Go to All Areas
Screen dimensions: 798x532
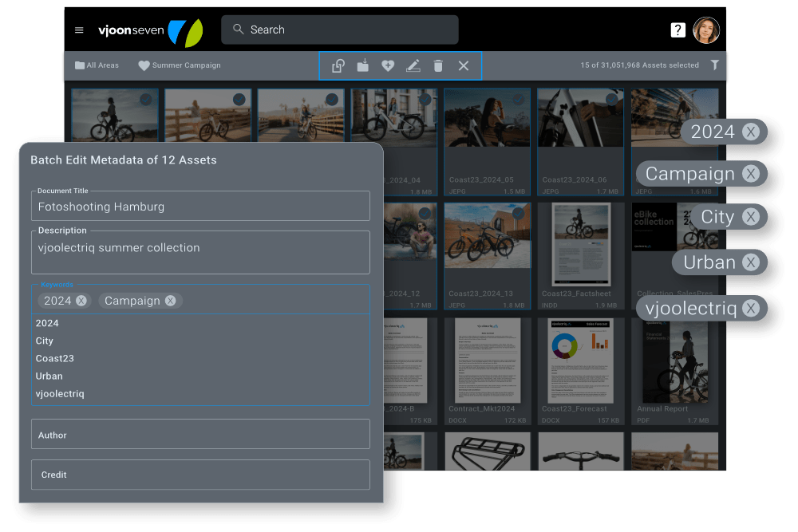pos(97,65)
